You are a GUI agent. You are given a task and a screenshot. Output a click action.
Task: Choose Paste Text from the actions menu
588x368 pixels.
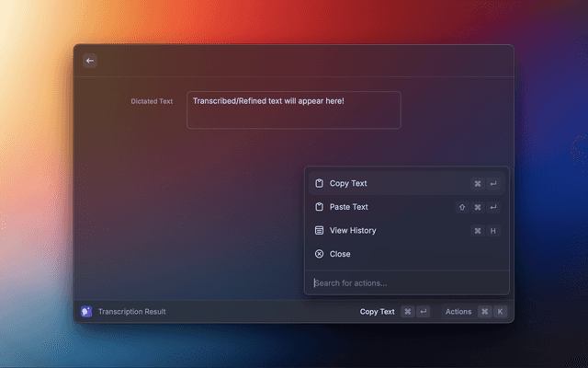click(349, 207)
